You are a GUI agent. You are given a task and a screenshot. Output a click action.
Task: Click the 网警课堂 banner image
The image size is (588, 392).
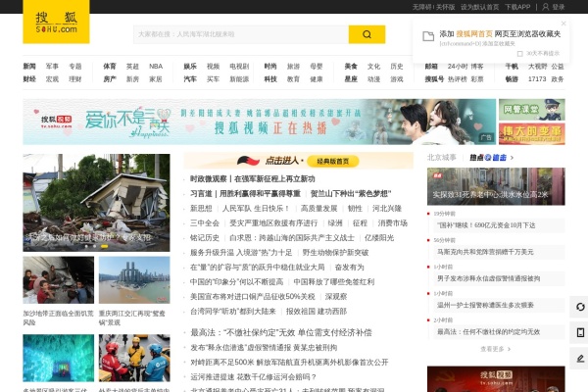pos(532,109)
